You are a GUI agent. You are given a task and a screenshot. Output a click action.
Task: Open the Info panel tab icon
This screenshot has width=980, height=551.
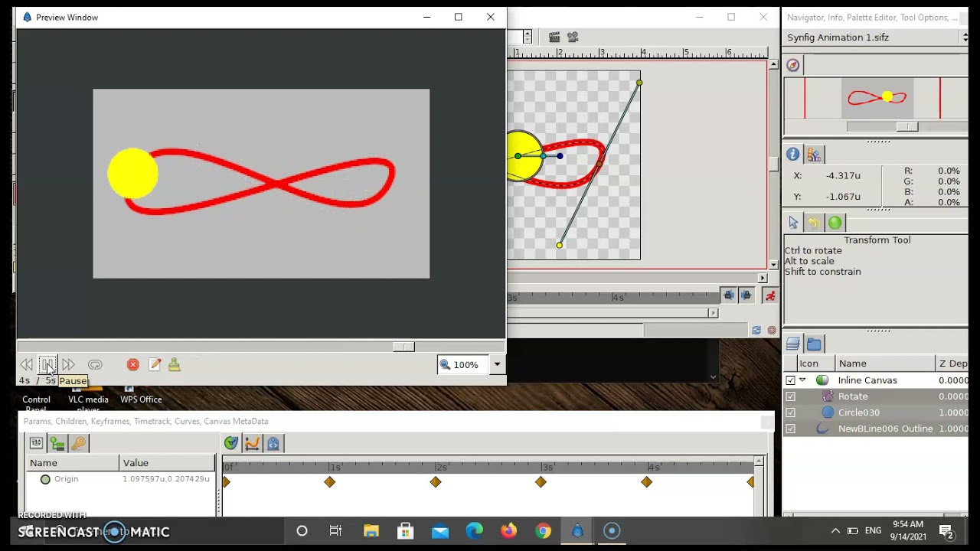tap(793, 155)
